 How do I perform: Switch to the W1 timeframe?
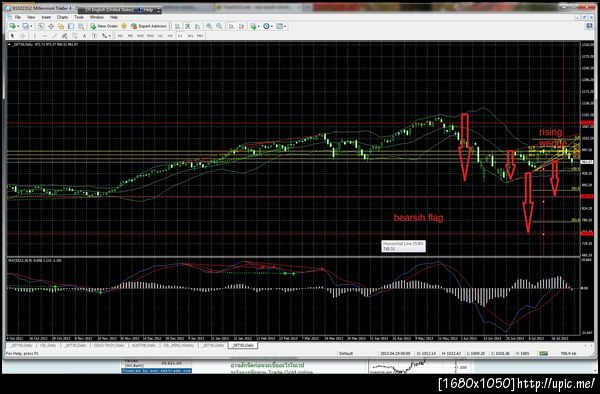coord(190,36)
